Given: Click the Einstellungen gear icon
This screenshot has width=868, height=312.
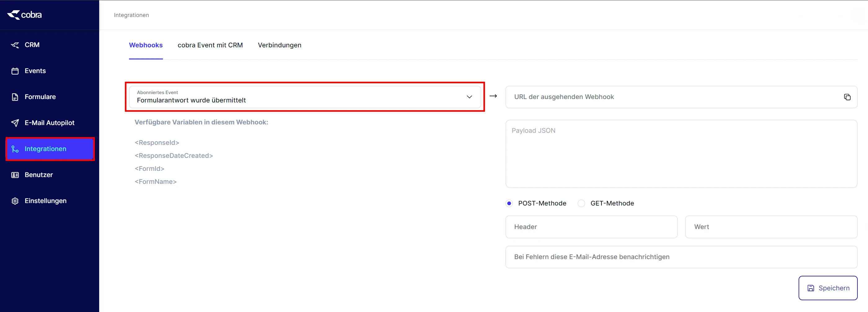Looking at the screenshot, I should (x=15, y=201).
